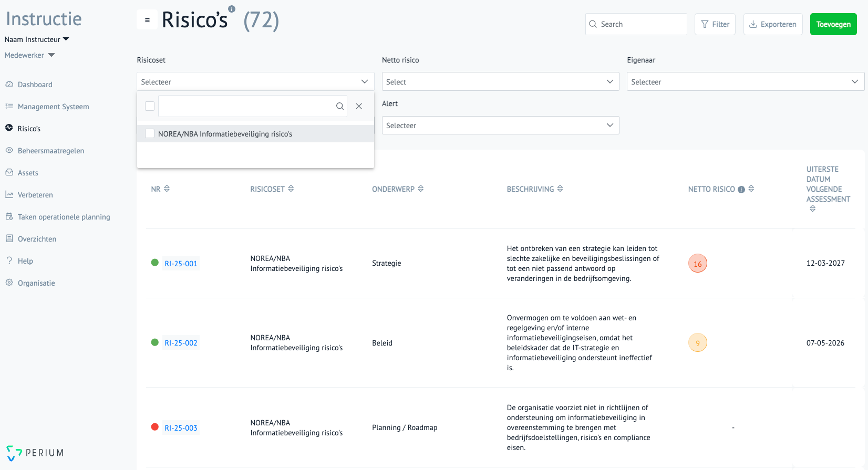Expand the Netto risico dropdown
Image resolution: width=868 pixels, height=470 pixels.
point(500,82)
